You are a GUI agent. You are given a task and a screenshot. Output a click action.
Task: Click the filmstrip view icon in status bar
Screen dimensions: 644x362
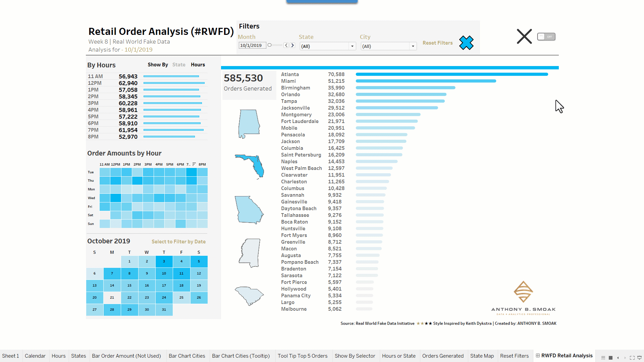(x=603, y=358)
